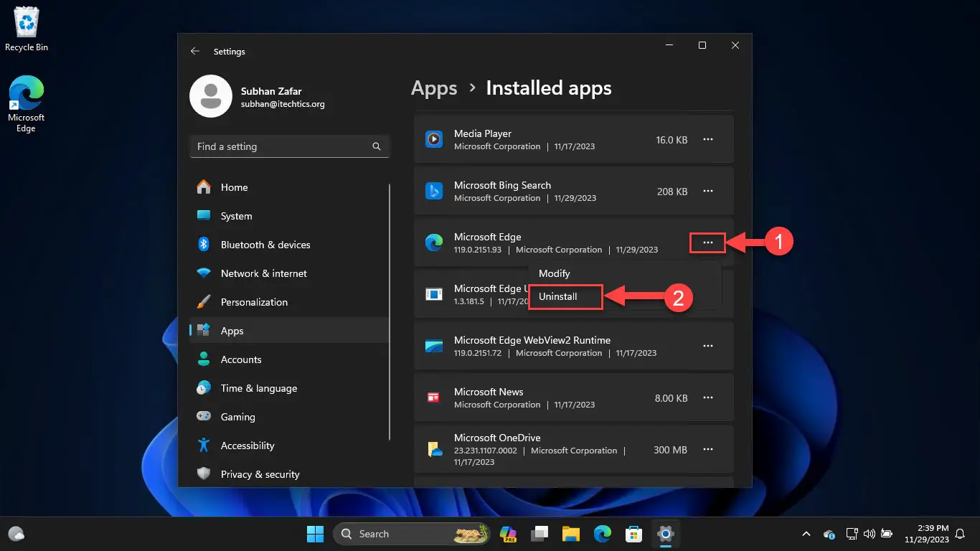The height and width of the screenshot is (551, 980).
Task: Open the Recycle Bin desktop icon
Action: pyautogui.click(x=27, y=29)
